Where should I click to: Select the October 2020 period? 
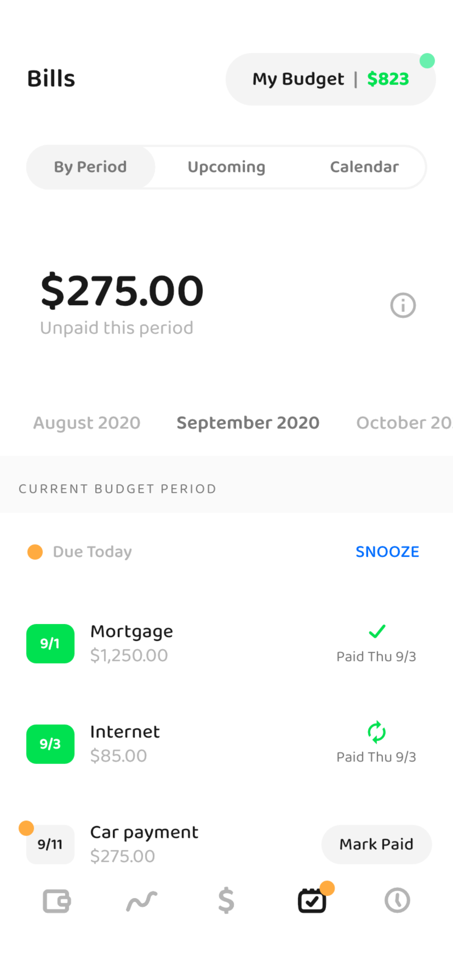403,423
